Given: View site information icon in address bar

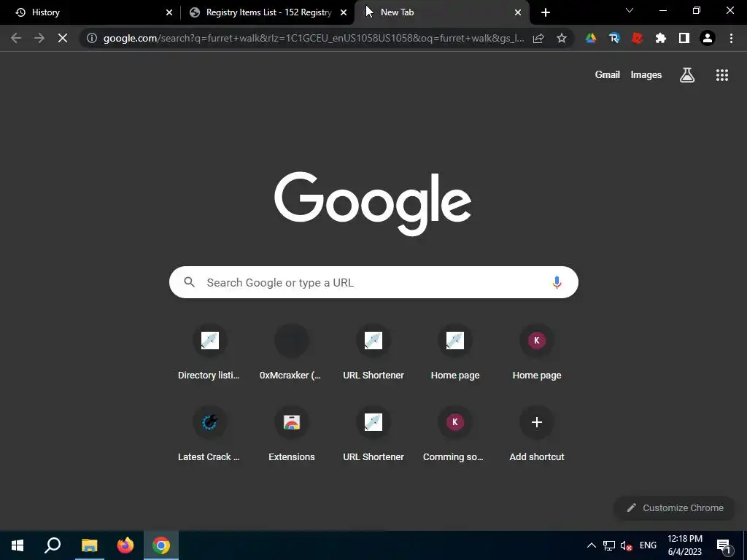Looking at the screenshot, I should [x=91, y=38].
